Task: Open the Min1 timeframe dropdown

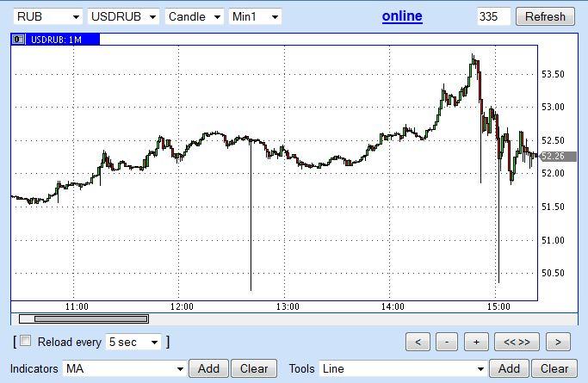Action: coord(255,16)
